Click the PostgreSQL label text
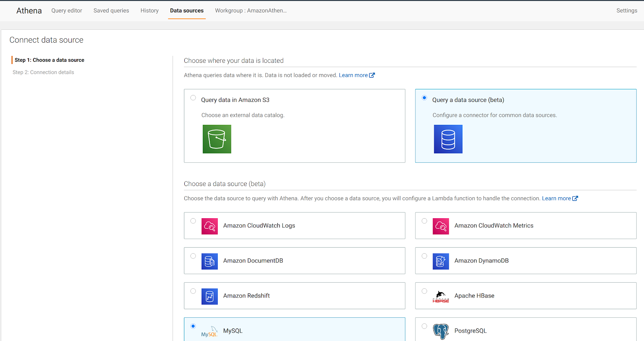Viewport: 644px width, 341px height. tap(471, 331)
